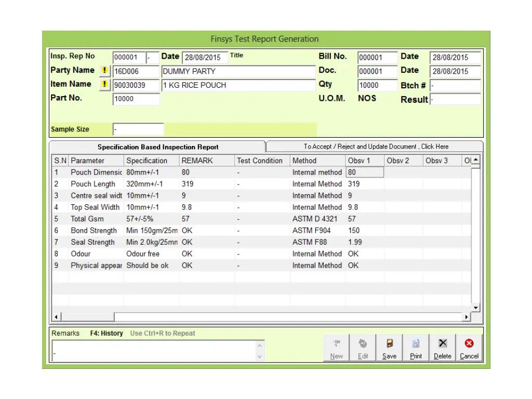Click the Parameter column header
This screenshot has width=532, height=399.
(x=96, y=161)
